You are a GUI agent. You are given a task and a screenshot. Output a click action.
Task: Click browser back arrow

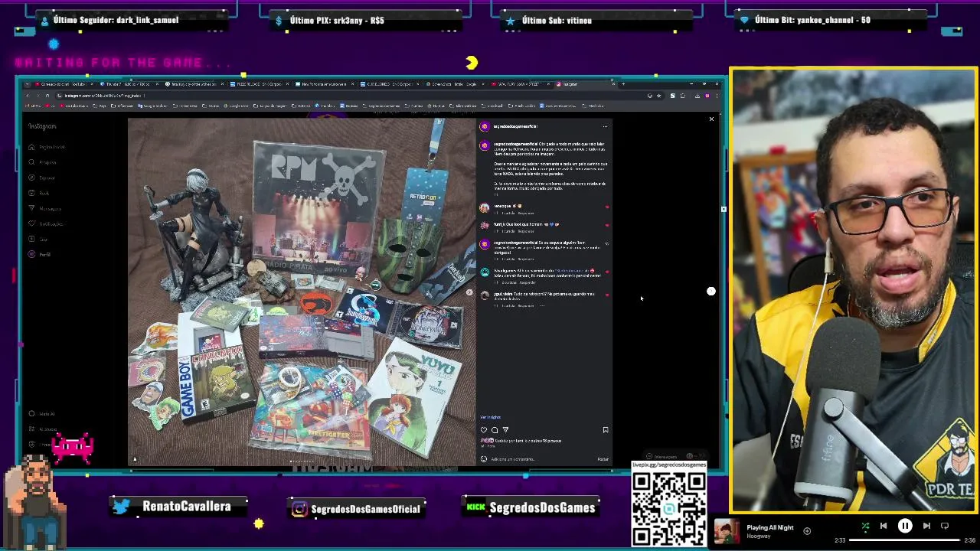click(x=27, y=96)
